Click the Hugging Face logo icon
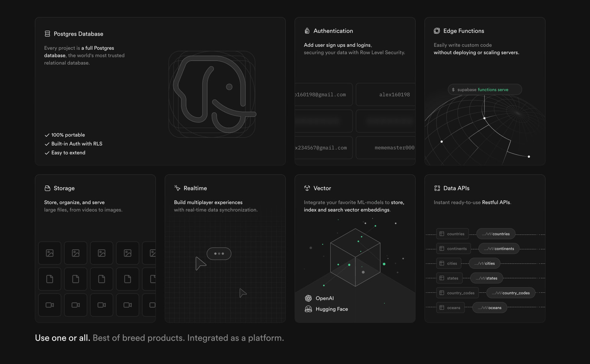 (x=308, y=309)
